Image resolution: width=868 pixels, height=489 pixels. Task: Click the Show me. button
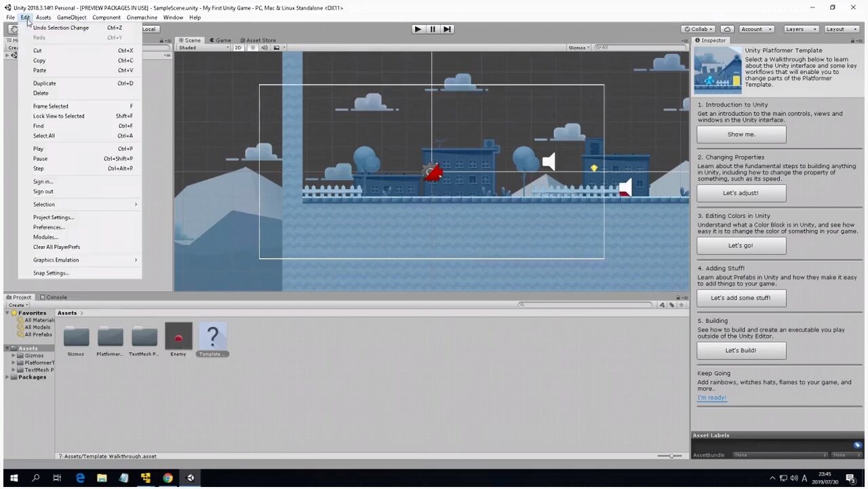click(741, 134)
